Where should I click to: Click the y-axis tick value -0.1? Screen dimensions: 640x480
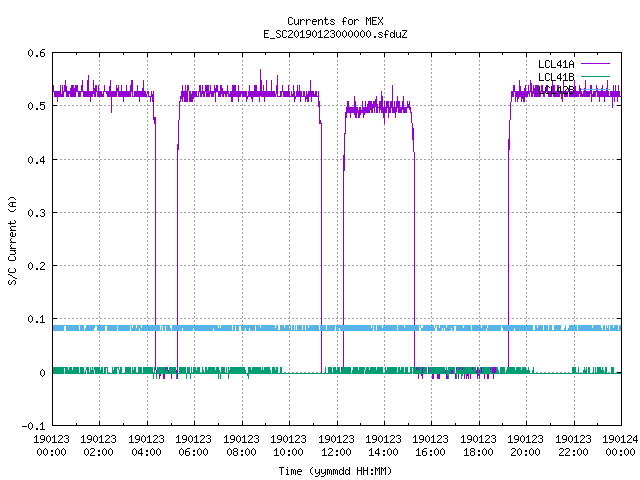33,426
